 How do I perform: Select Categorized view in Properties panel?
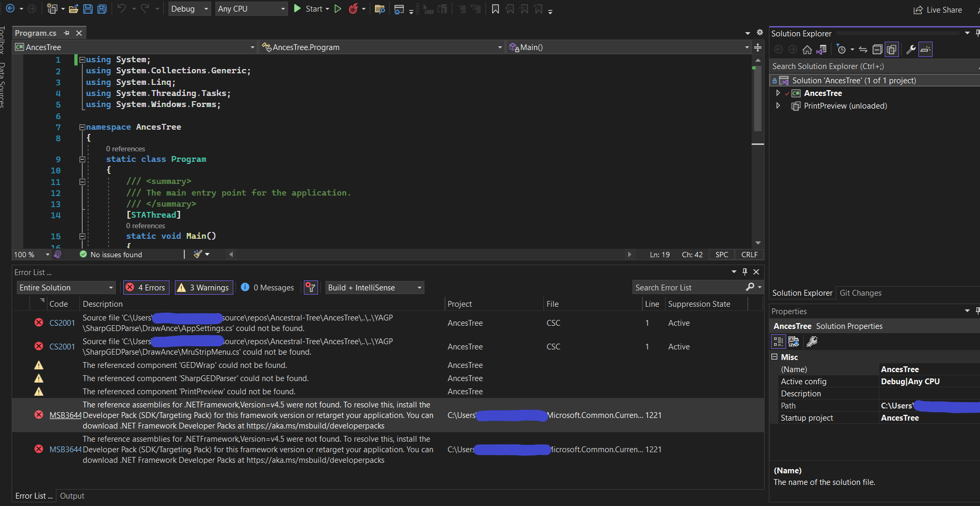click(x=778, y=342)
